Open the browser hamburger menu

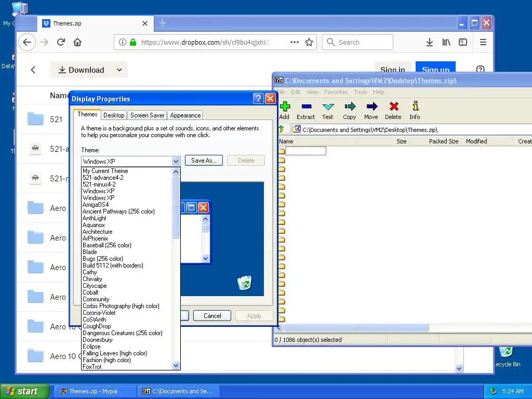coord(483,42)
